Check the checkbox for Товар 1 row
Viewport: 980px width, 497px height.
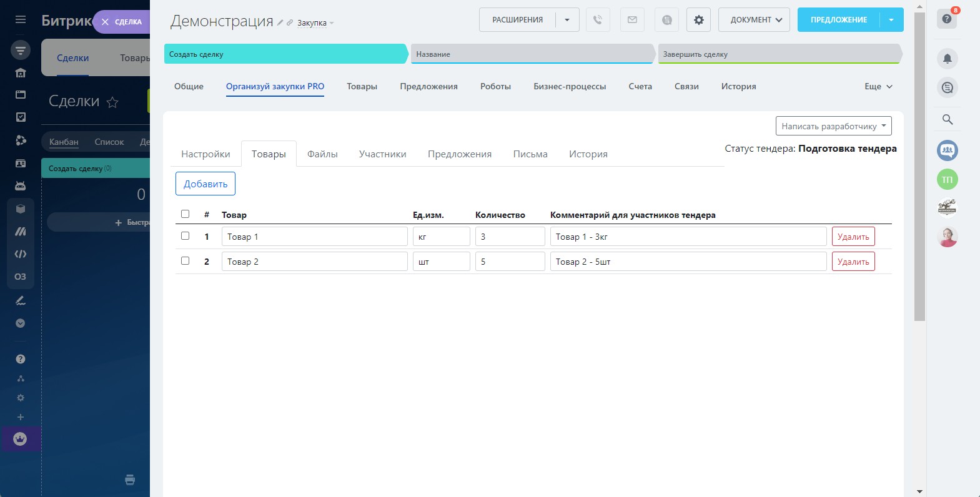point(185,236)
